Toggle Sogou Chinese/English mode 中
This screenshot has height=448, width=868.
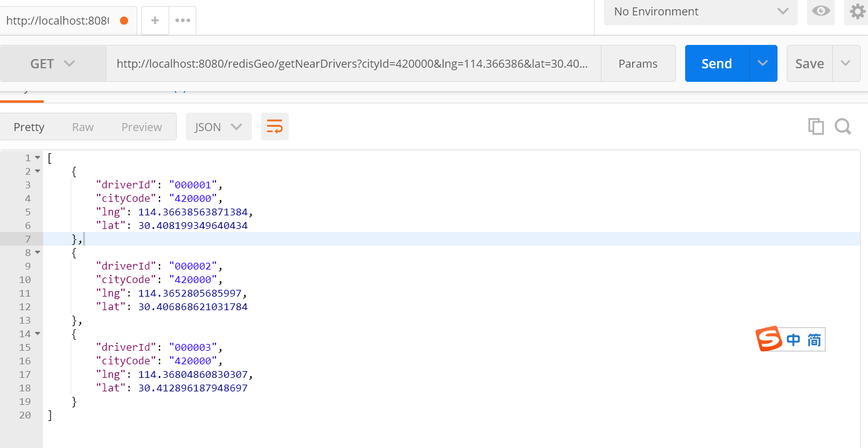[794, 340]
